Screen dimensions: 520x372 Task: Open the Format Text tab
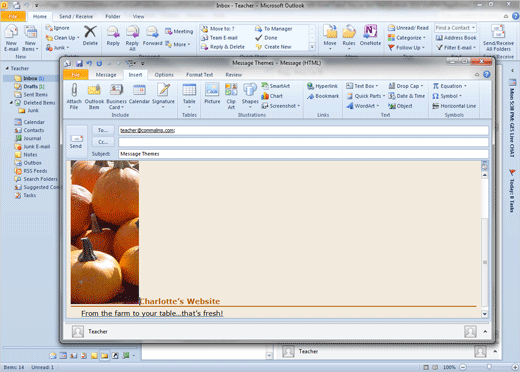point(199,75)
